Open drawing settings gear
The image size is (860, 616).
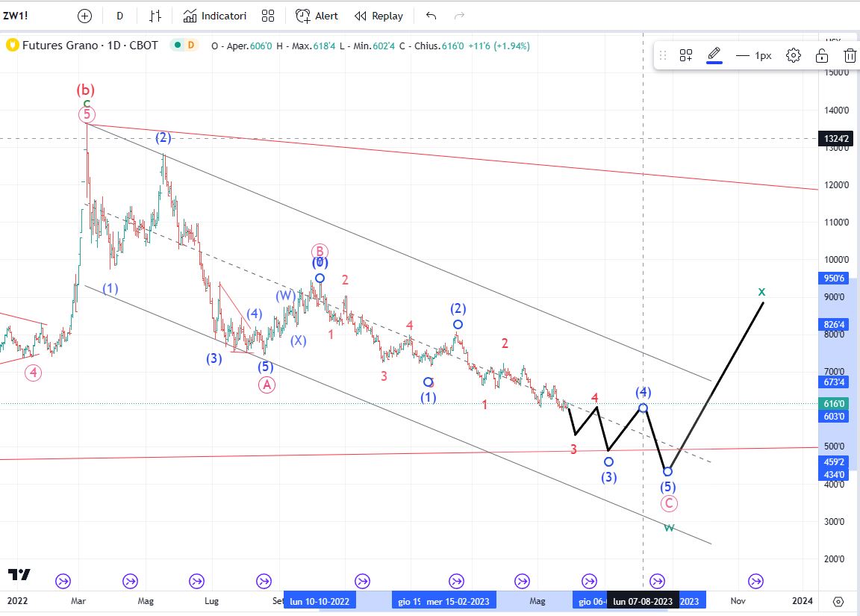793,55
